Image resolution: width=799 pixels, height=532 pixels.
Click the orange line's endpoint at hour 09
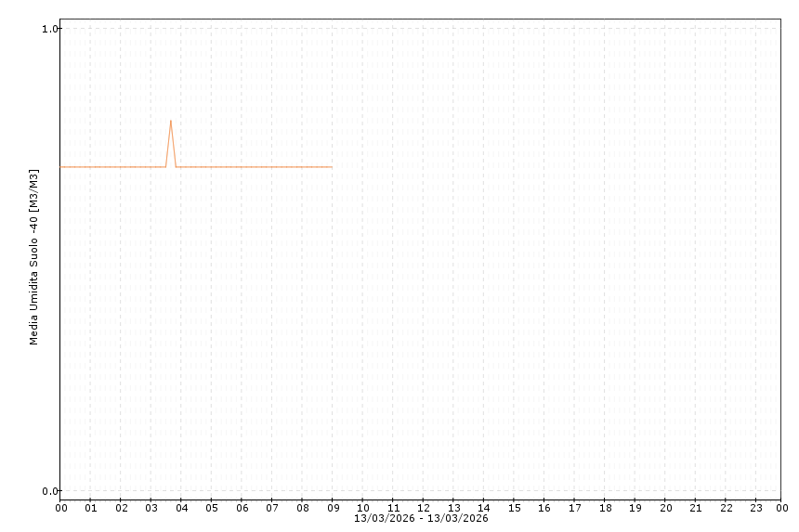pyautogui.click(x=332, y=167)
